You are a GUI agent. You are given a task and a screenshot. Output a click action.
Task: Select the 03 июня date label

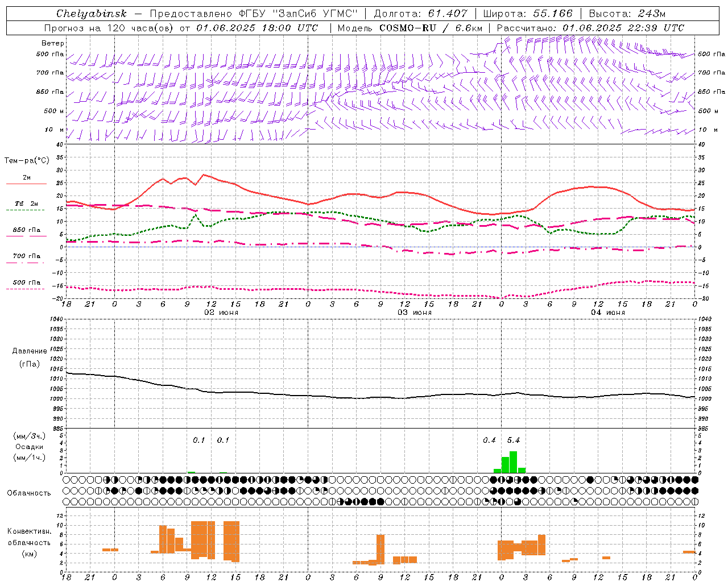pyautogui.click(x=415, y=313)
